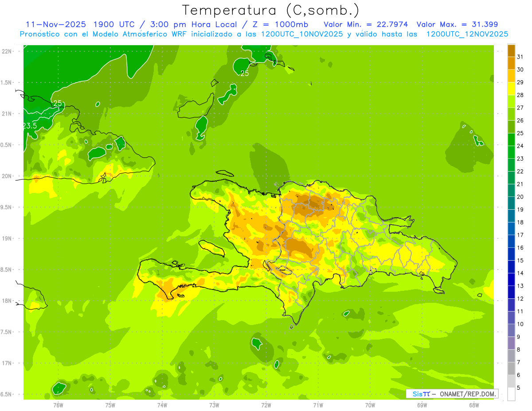
Task: Click legend value "28" on color scale
Action: (520, 95)
